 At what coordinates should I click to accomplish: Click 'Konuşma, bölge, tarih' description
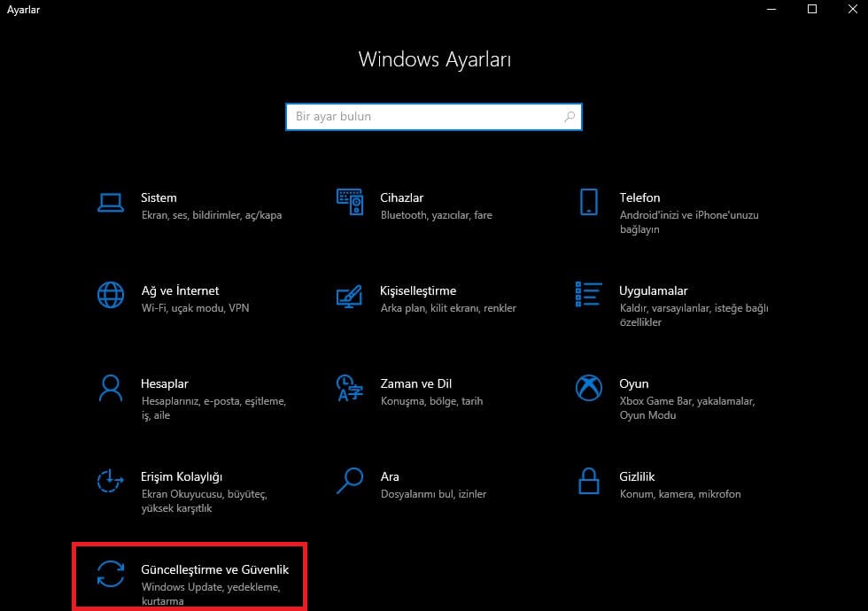[432, 401]
